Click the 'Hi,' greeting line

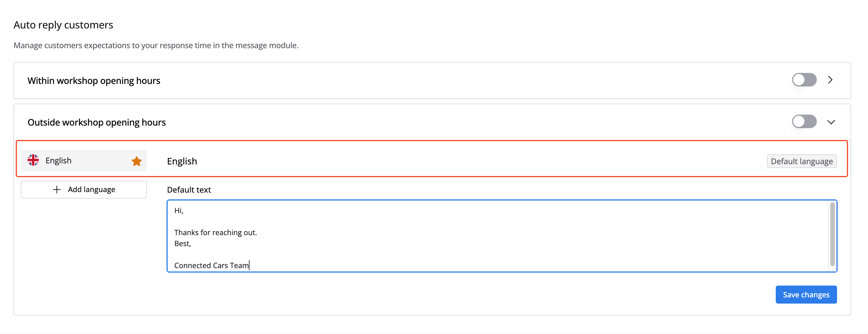point(179,211)
